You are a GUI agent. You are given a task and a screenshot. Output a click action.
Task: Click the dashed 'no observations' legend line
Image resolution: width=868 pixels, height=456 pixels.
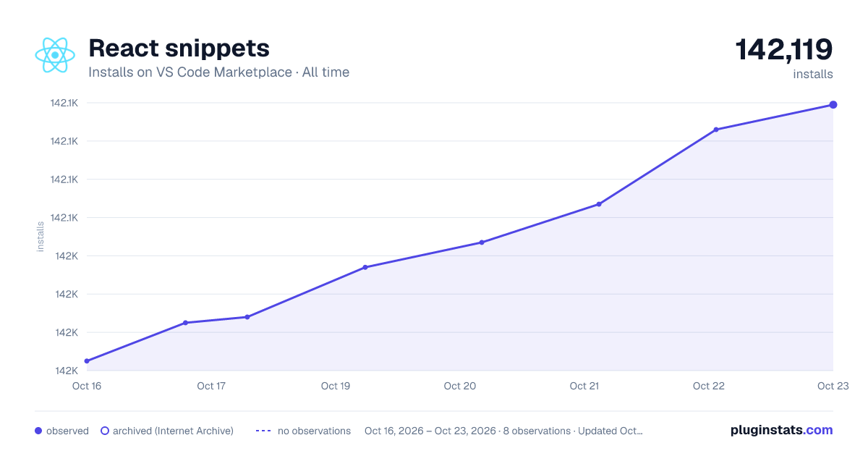(263, 431)
